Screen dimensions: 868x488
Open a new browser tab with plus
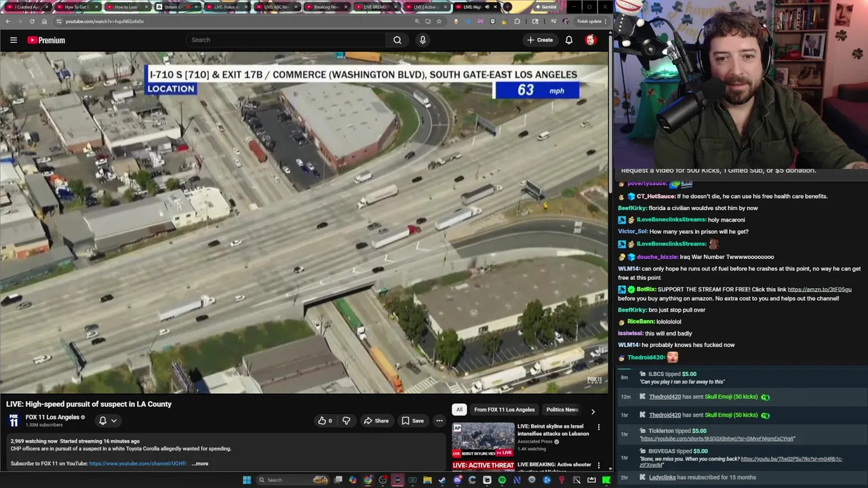click(507, 7)
